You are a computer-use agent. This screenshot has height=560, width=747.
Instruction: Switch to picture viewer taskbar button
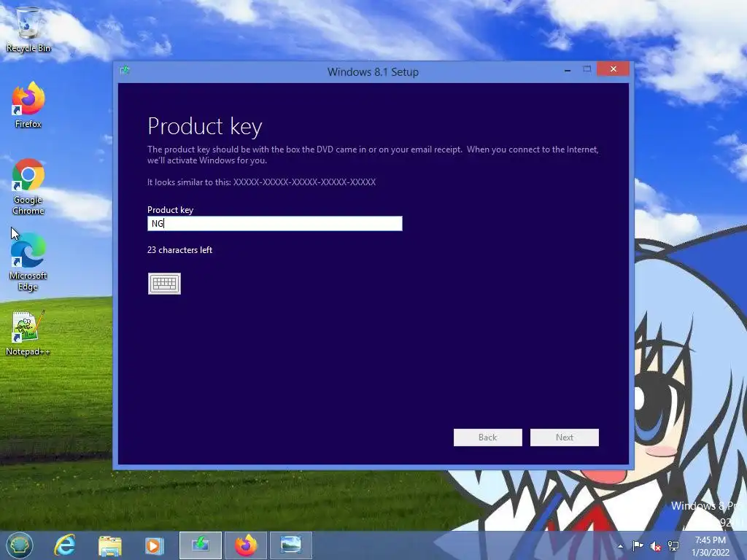click(291, 545)
